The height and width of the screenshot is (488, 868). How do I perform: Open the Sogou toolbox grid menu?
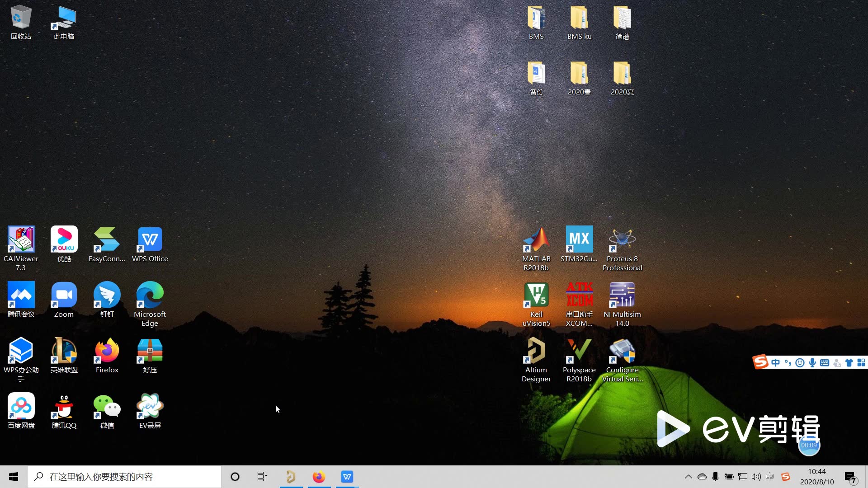[x=861, y=363]
